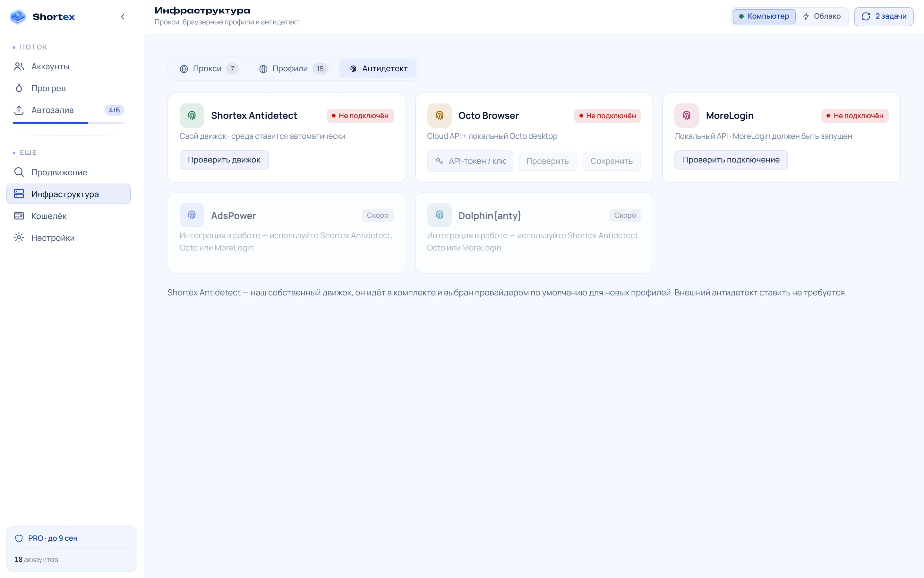Select the Антидетект tab
The height and width of the screenshot is (578, 924).
tap(378, 69)
